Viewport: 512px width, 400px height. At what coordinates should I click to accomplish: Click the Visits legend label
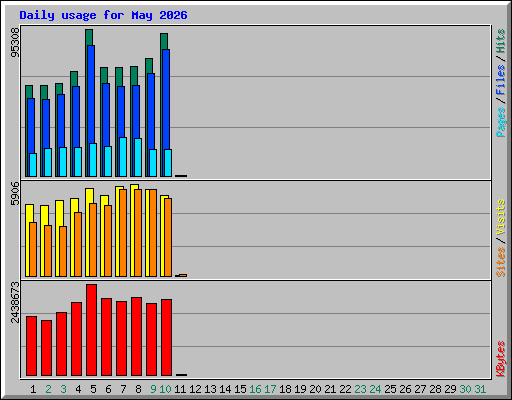click(500, 217)
